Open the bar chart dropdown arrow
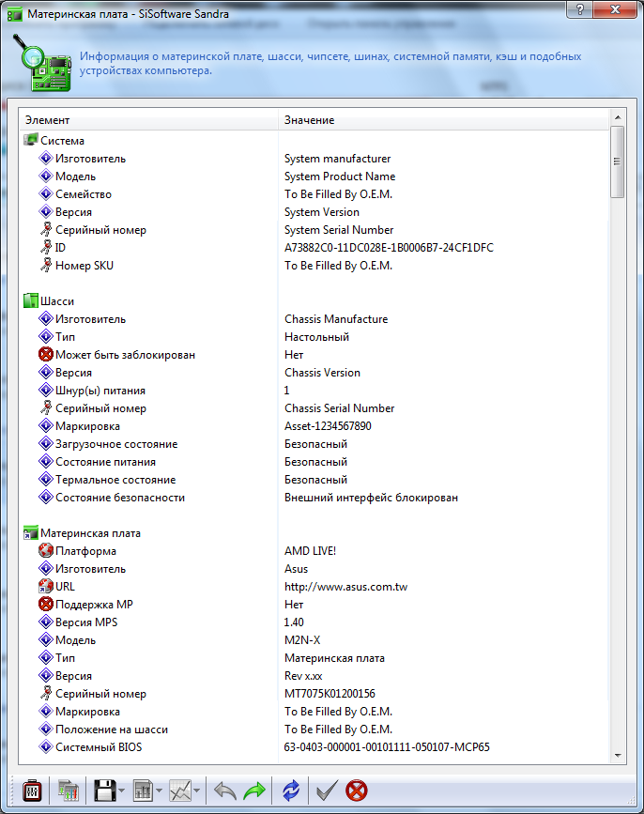This screenshot has width=644, height=814. (160, 791)
